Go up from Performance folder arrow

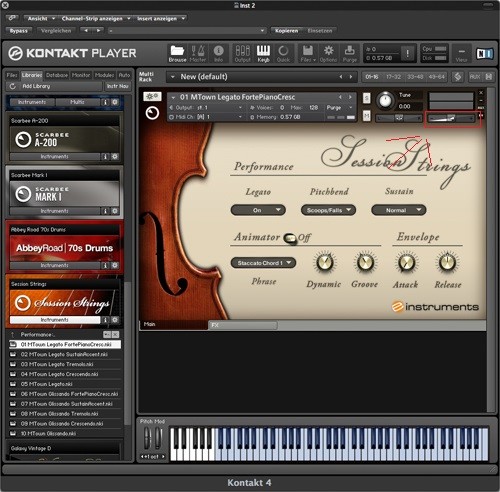[x=13, y=334]
